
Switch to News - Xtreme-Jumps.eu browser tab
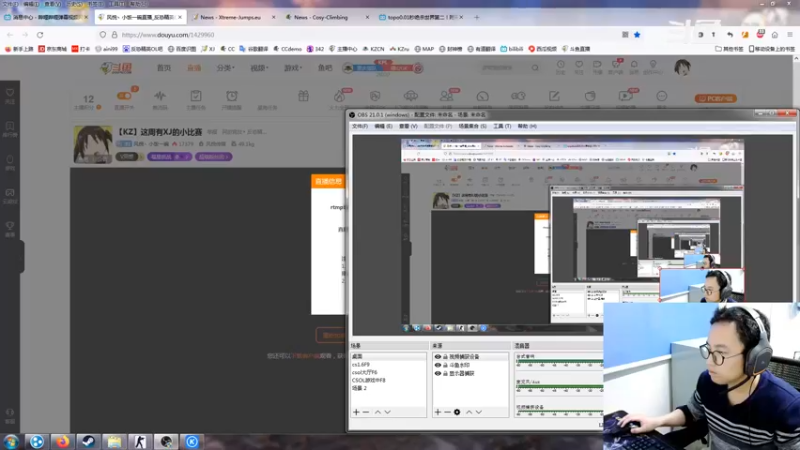point(234,17)
